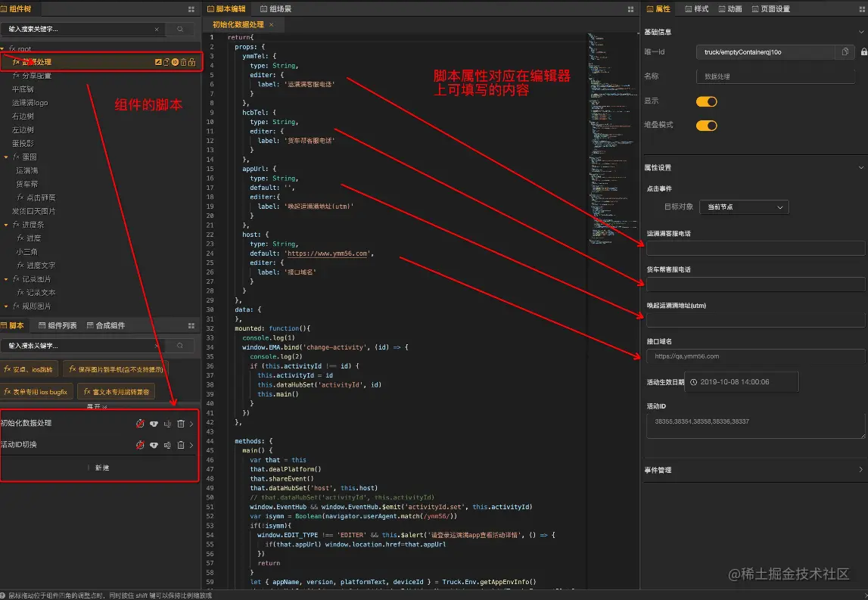The width and height of the screenshot is (868, 600).
Task: Select the 安卓、ios跳转 script tag
Action: point(28,369)
